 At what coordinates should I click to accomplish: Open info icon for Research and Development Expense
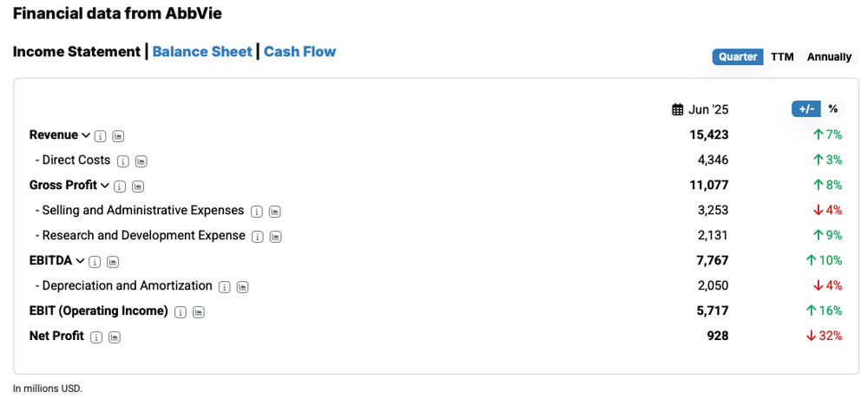[x=258, y=237]
